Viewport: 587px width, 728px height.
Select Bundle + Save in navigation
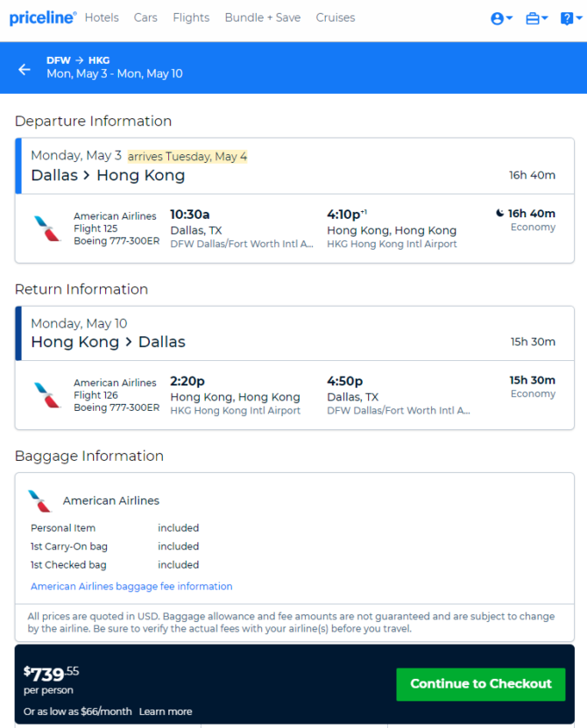tap(262, 18)
